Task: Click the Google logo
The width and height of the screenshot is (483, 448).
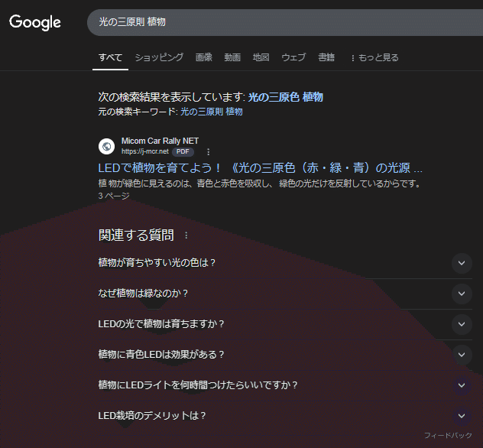Action: [x=35, y=22]
